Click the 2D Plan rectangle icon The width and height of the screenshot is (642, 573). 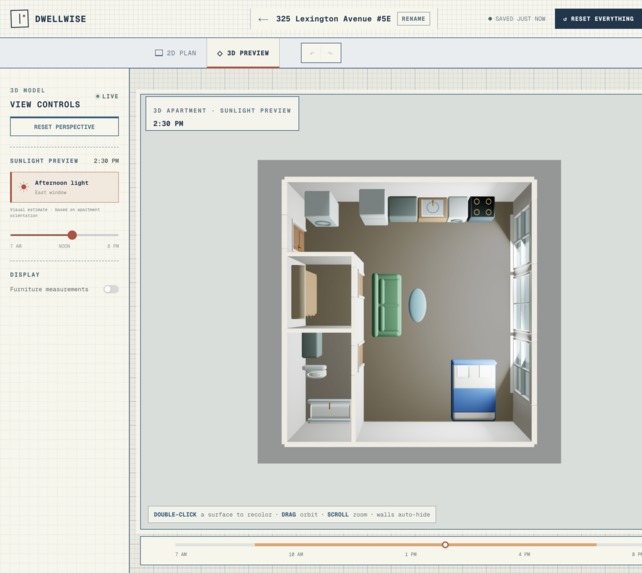[x=159, y=53]
